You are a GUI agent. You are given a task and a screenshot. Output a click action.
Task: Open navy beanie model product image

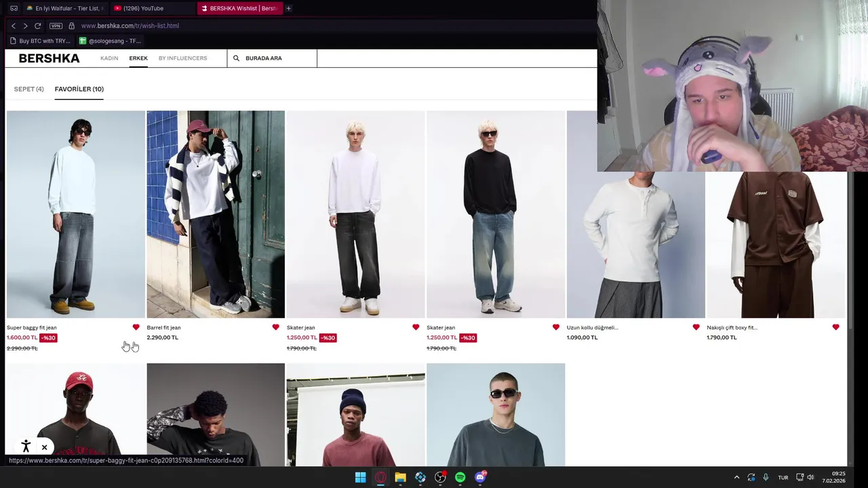pos(355,415)
